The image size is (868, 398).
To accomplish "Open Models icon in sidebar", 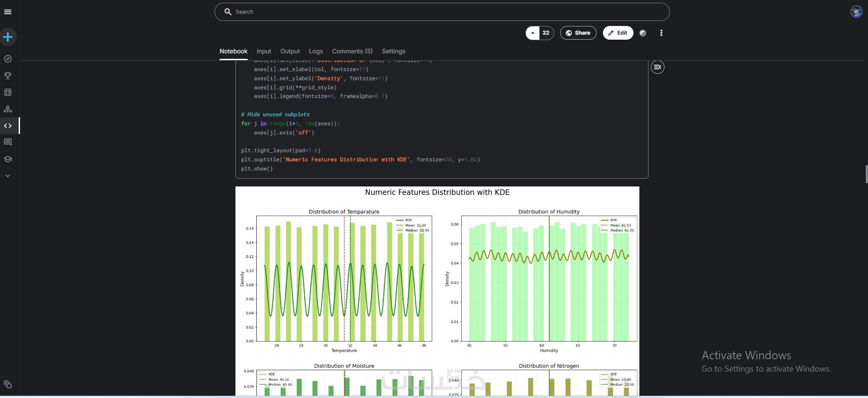I will coord(8,109).
